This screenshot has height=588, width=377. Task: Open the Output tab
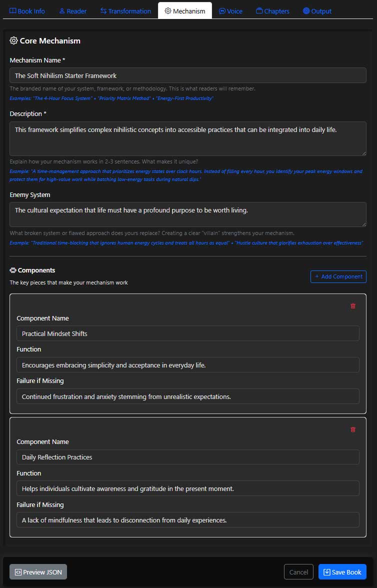pyautogui.click(x=317, y=11)
